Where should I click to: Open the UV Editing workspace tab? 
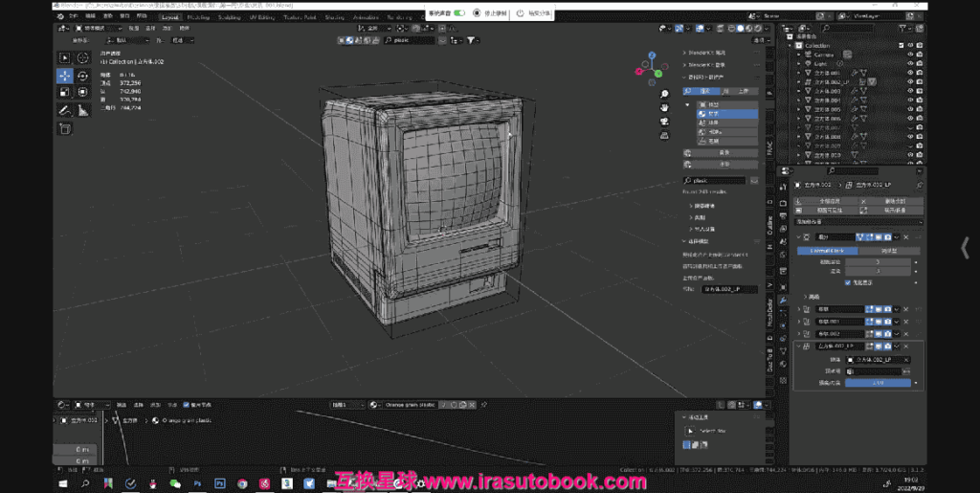[x=262, y=17]
